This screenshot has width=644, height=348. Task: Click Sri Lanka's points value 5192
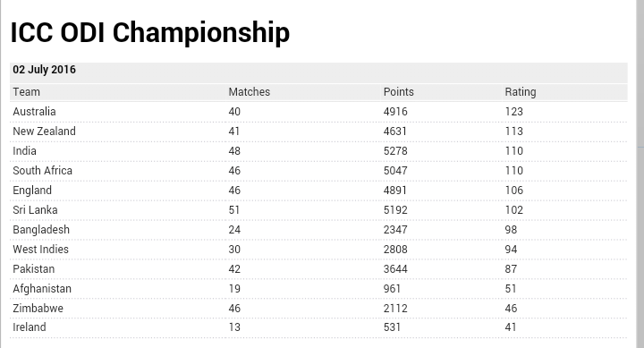(395, 210)
